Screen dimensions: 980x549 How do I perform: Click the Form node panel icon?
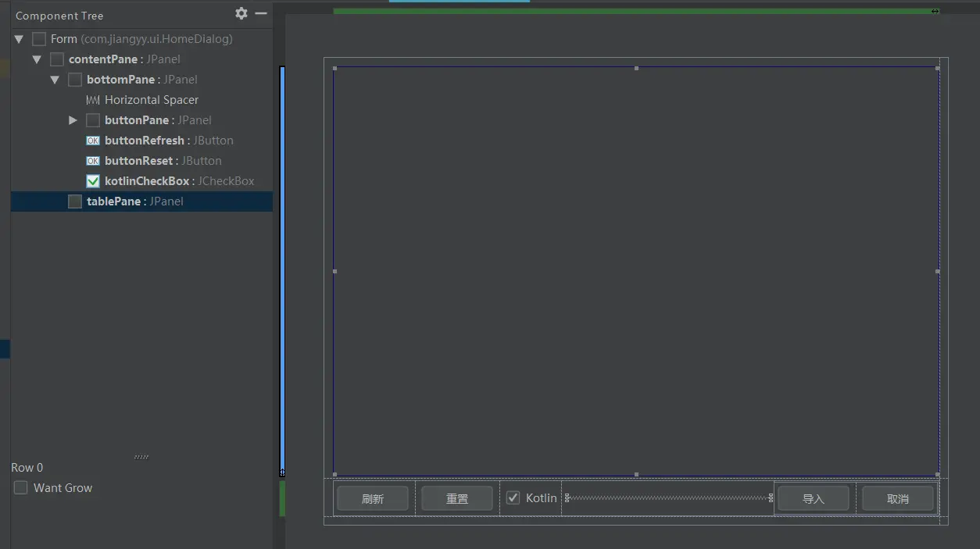coord(39,39)
